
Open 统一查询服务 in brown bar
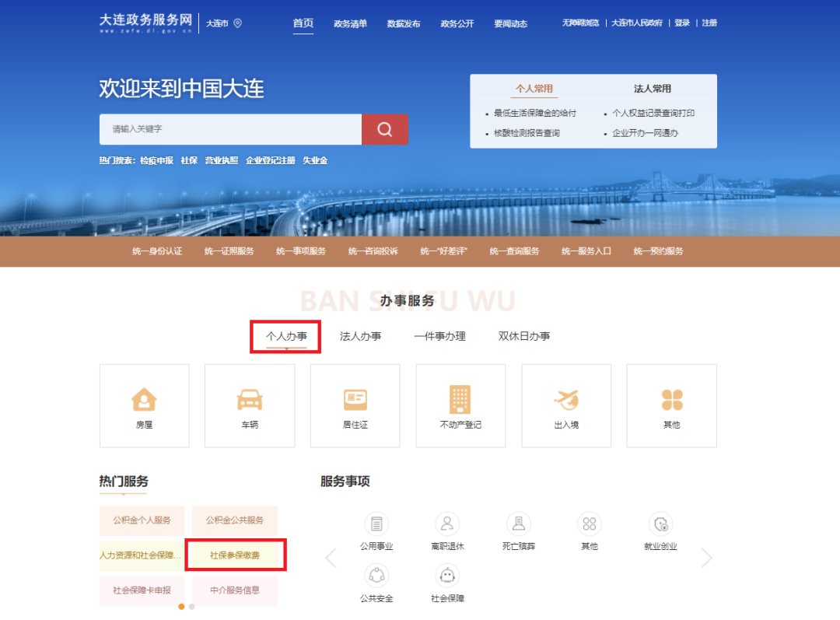[514, 250]
